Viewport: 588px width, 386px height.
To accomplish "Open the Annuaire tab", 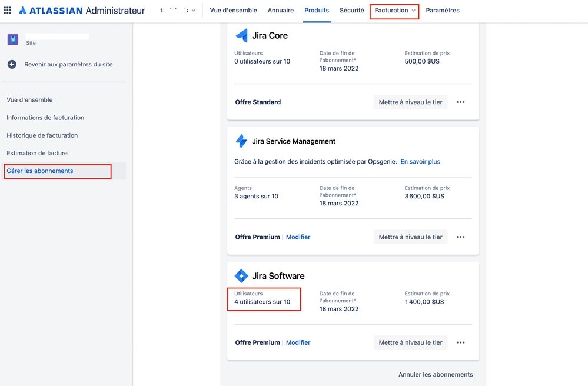I will click(281, 11).
